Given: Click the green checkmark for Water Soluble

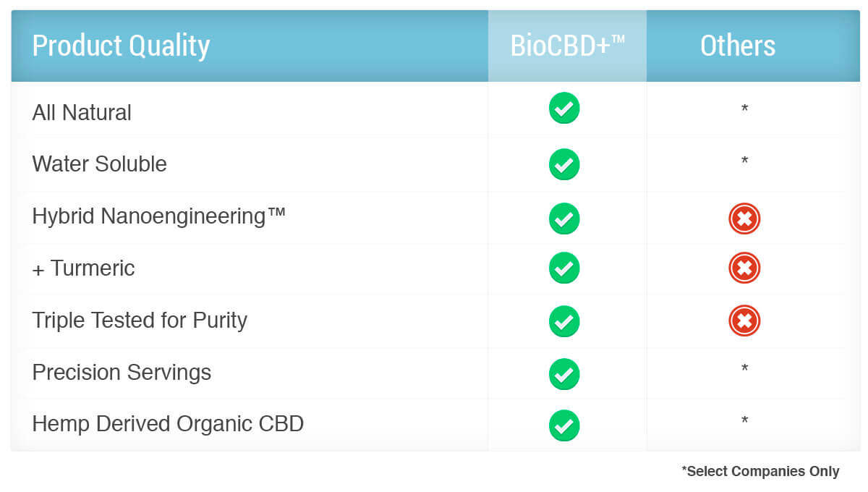Looking at the screenshot, I should (x=564, y=164).
